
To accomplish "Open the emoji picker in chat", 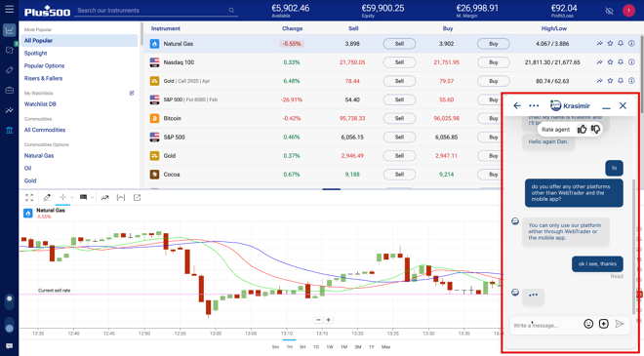I will click(x=588, y=324).
